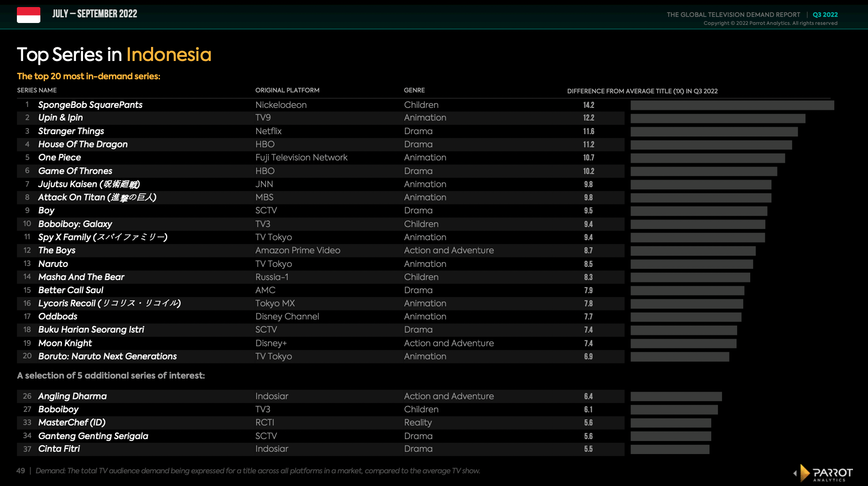Image resolution: width=868 pixels, height=486 pixels.
Task: Select Action and Adventure genre for Moon Knight
Action: pos(449,343)
